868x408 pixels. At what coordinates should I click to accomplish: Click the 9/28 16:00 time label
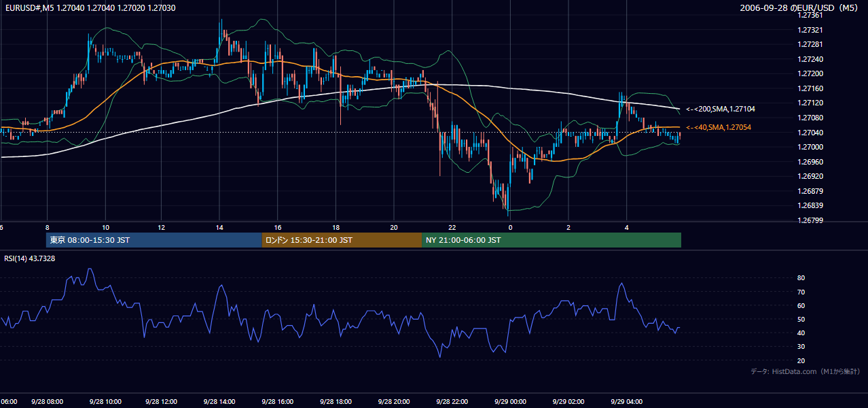click(277, 401)
